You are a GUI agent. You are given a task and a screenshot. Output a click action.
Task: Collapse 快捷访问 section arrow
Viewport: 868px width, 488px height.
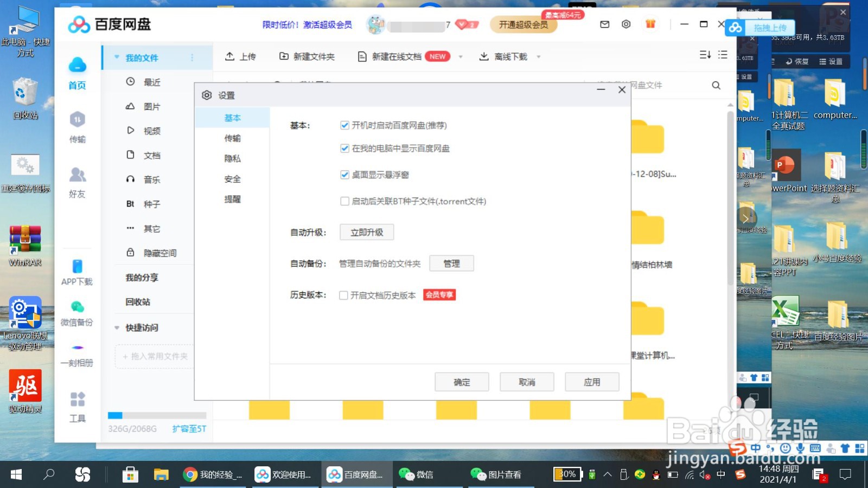click(x=117, y=328)
